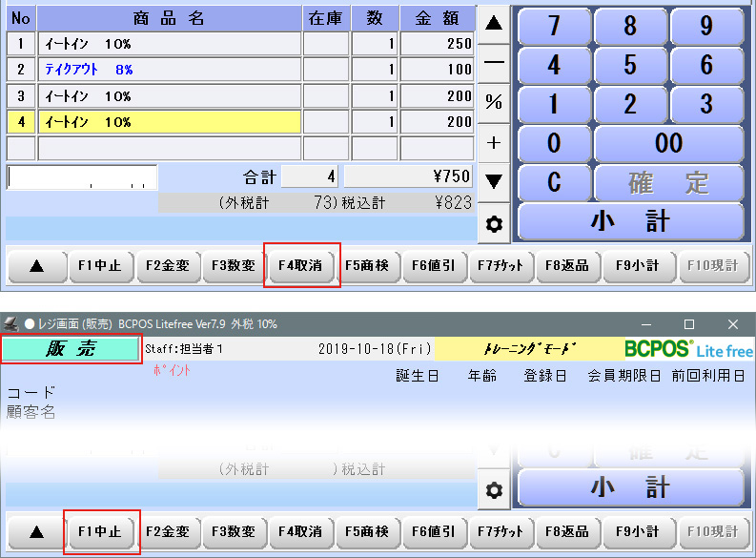Screen dimensions: 756x558
Task: Open settings gear beneath the down arrow
Action: point(494,225)
